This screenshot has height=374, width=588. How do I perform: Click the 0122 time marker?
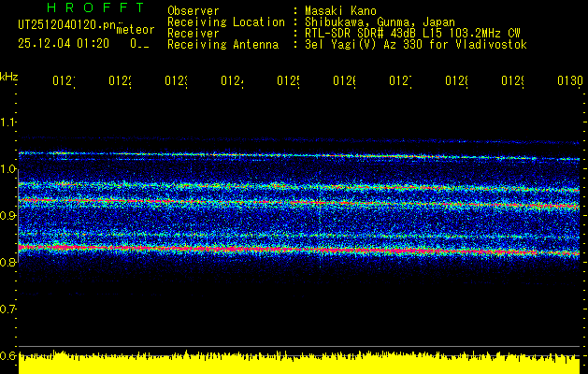(x=120, y=81)
